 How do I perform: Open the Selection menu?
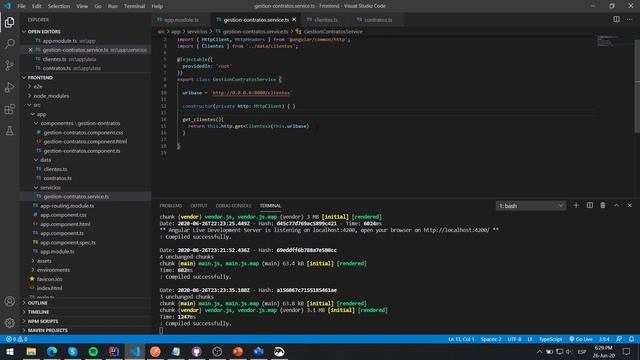coord(59,6)
